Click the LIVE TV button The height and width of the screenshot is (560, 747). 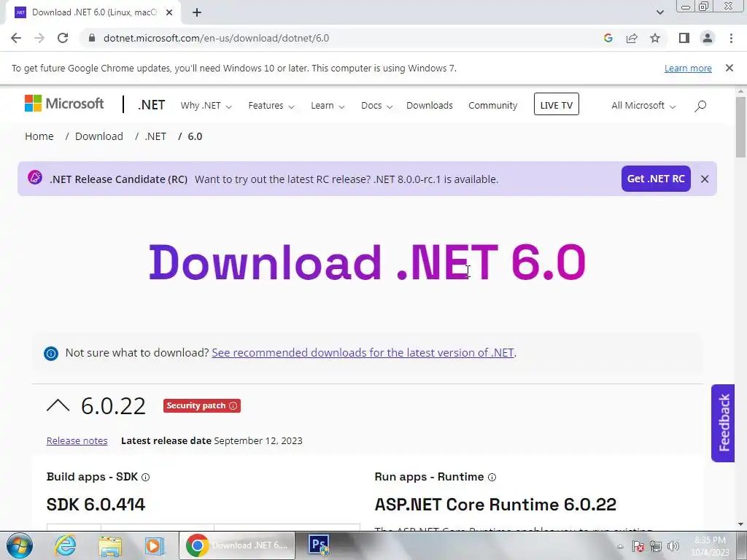557,104
